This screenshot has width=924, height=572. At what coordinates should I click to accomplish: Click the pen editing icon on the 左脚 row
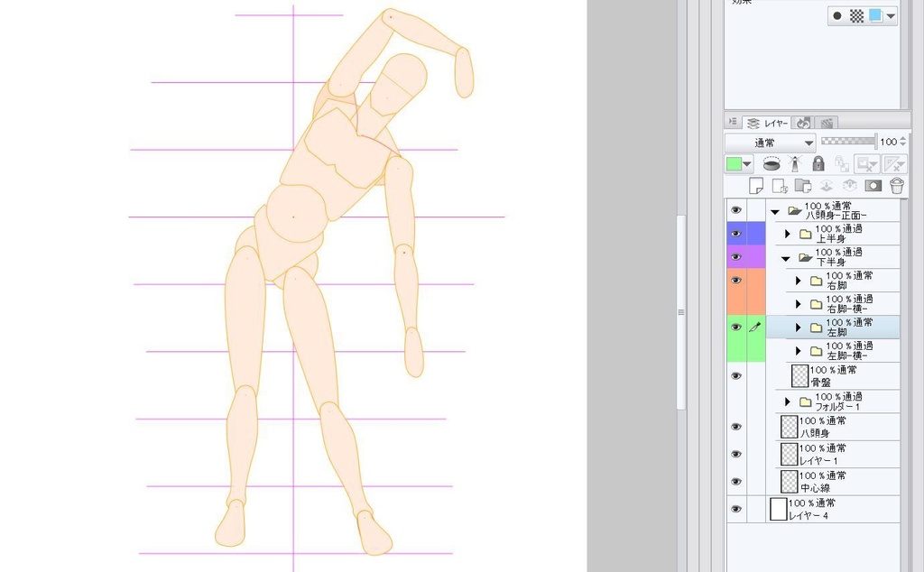[755, 327]
